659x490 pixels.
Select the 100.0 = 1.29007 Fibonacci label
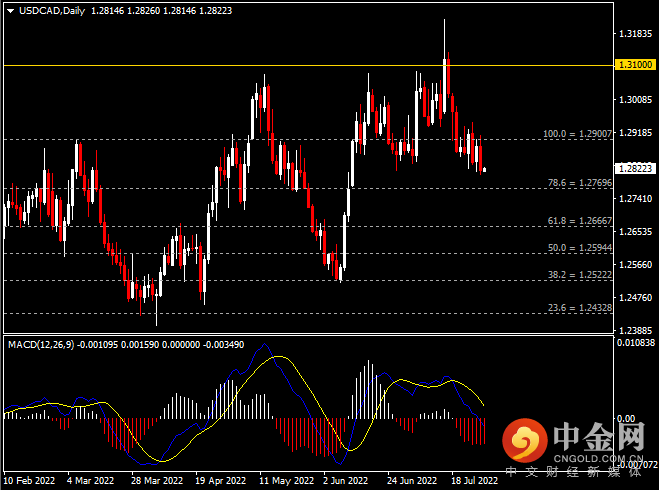[577, 134]
